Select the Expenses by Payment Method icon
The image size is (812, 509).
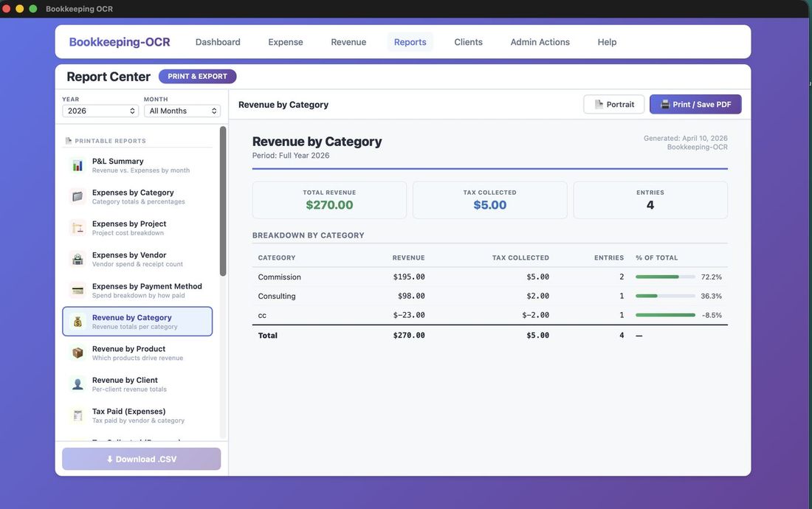[77, 290]
